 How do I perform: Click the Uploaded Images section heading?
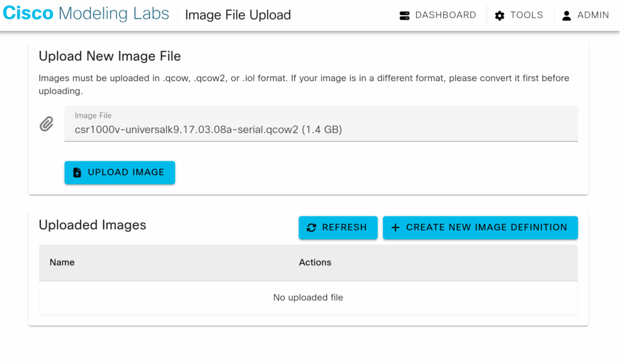(x=93, y=225)
